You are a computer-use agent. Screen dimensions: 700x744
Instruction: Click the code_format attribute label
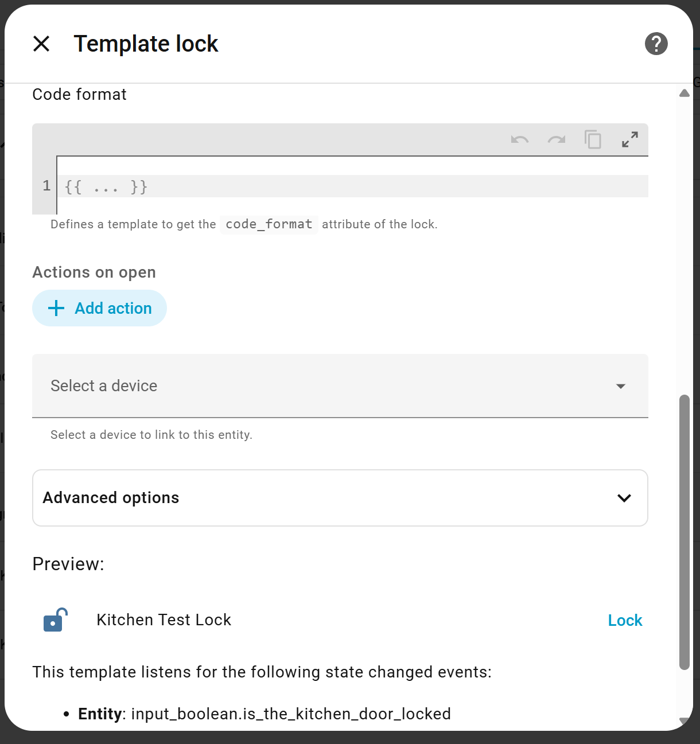(x=269, y=224)
